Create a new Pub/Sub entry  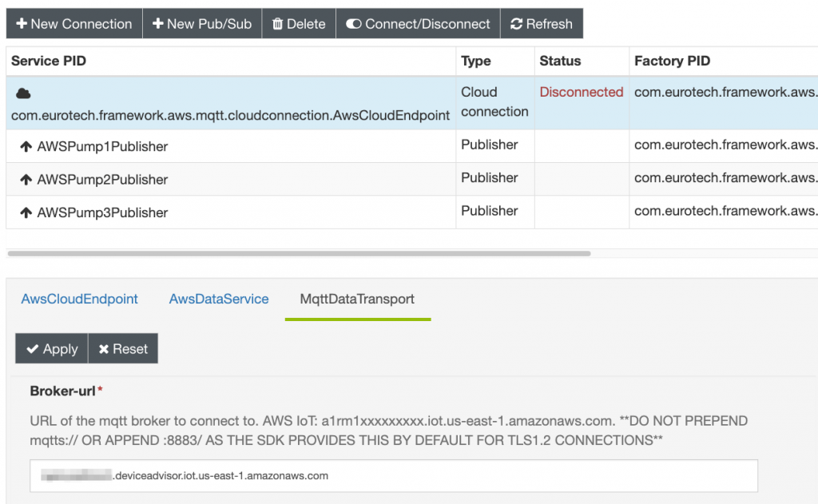coord(202,23)
